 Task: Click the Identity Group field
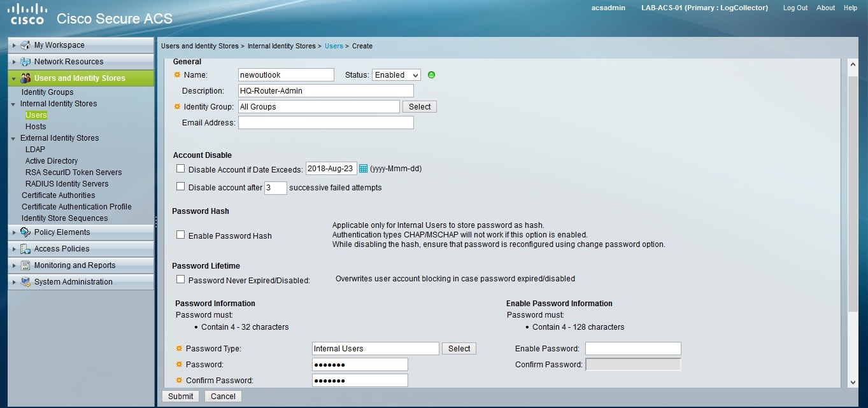pos(319,107)
